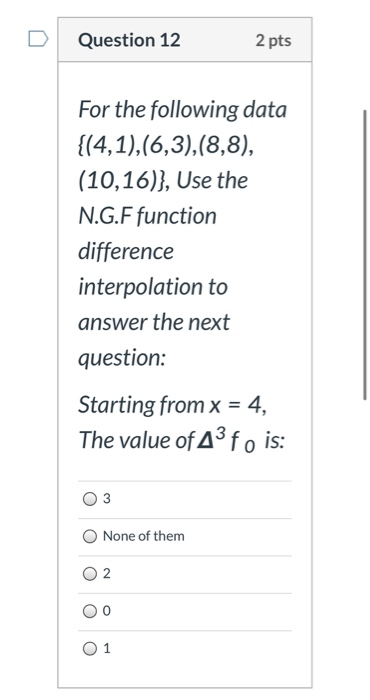Click the "For the following data" line
This screenshot has height=700, width=370.
pos(182,110)
